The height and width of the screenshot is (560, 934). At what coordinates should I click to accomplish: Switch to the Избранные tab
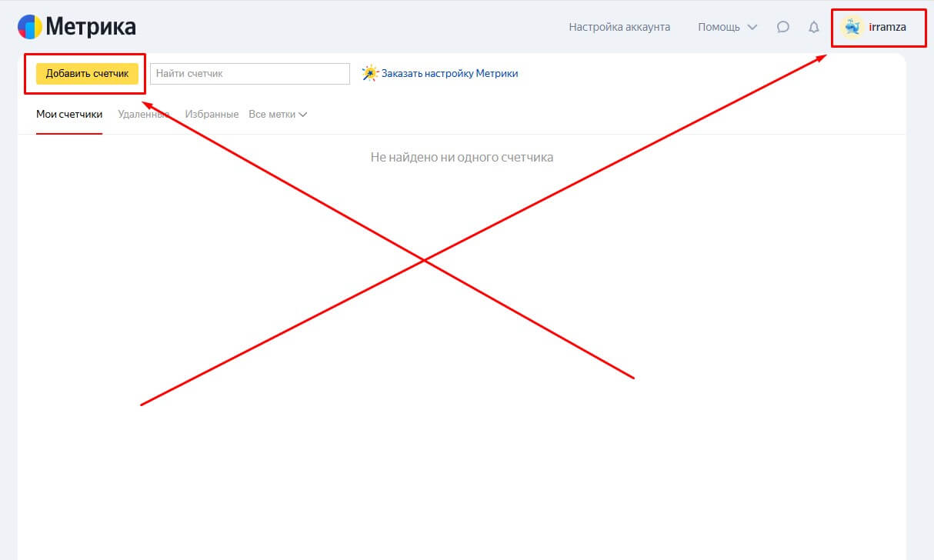tap(212, 115)
